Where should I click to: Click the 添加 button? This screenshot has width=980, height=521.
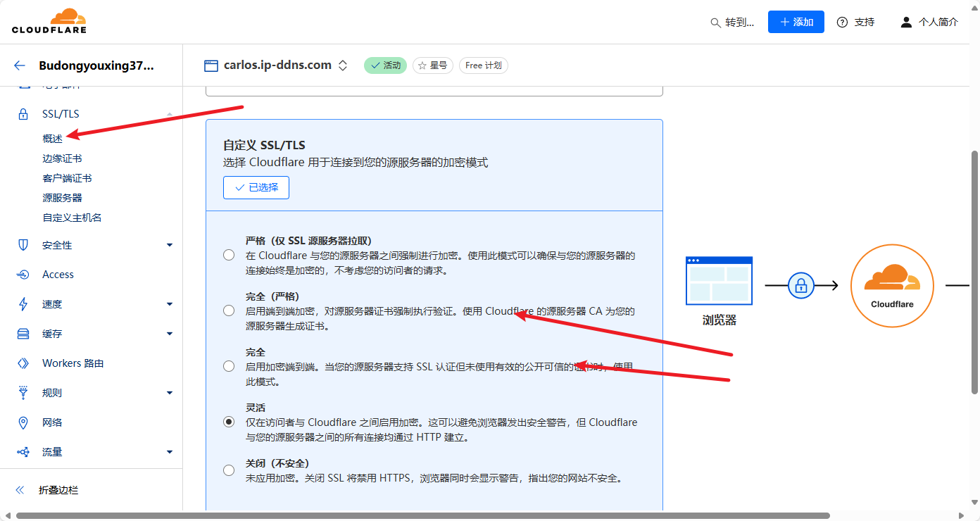(796, 22)
